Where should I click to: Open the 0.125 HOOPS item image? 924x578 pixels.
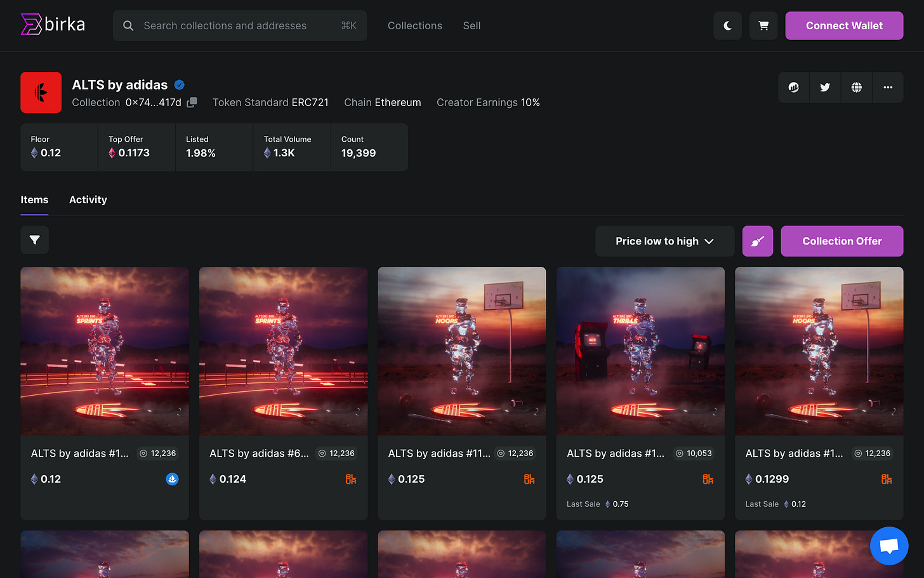click(x=462, y=351)
